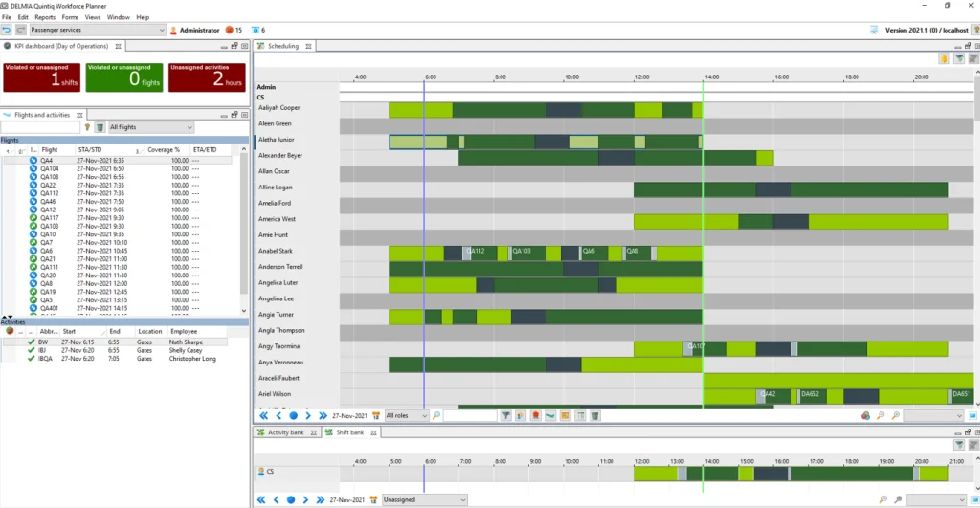The height and width of the screenshot is (508, 980).
Task: Click the bell icon at top right of Scheduling
Action: [944, 58]
